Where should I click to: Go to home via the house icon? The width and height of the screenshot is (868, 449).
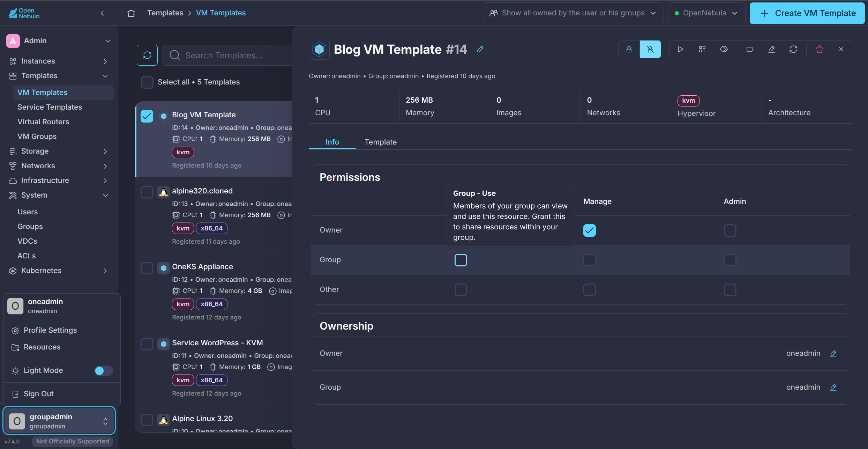(131, 13)
